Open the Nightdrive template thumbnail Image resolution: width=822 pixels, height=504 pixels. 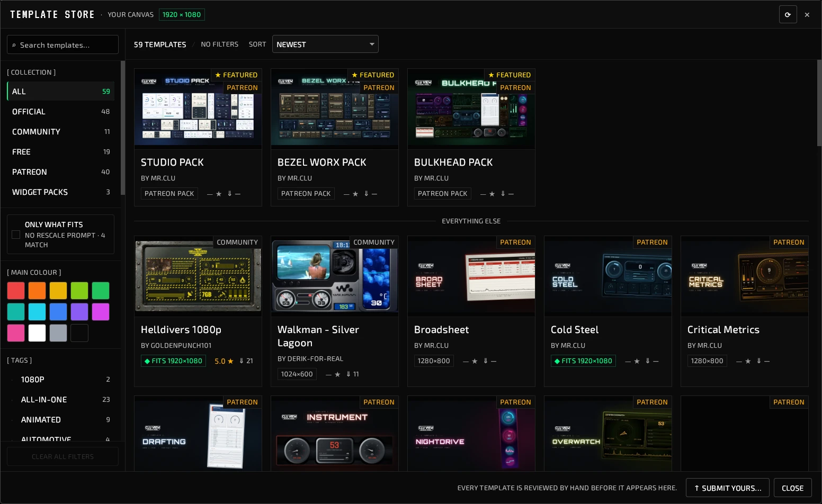[x=471, y=434]
